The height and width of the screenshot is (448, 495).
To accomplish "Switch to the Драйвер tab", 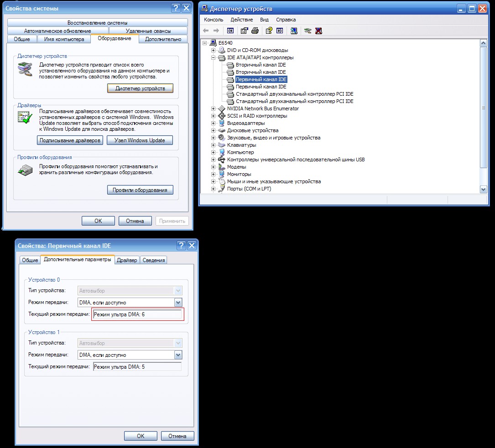I will (x=127, y=260).
